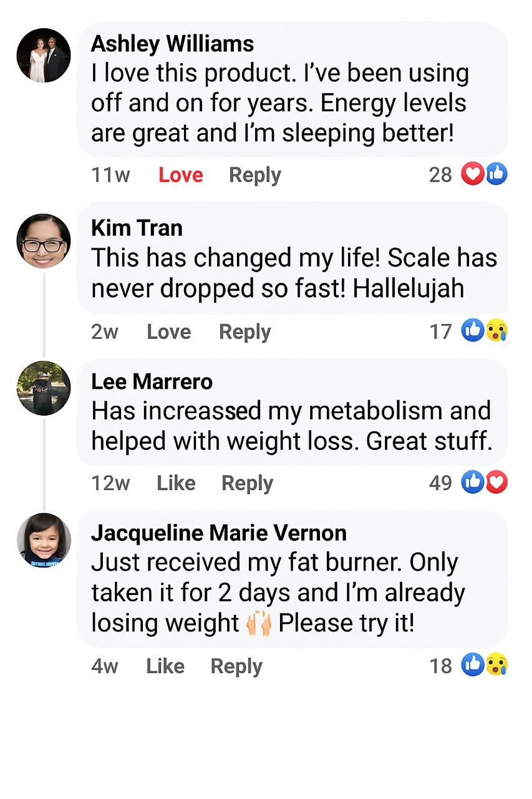The height and width of the screenshot is (799, 532).
Task: Open Ashley Williams' profile picture
Action: pyautogui.click(x=44, y=55)
